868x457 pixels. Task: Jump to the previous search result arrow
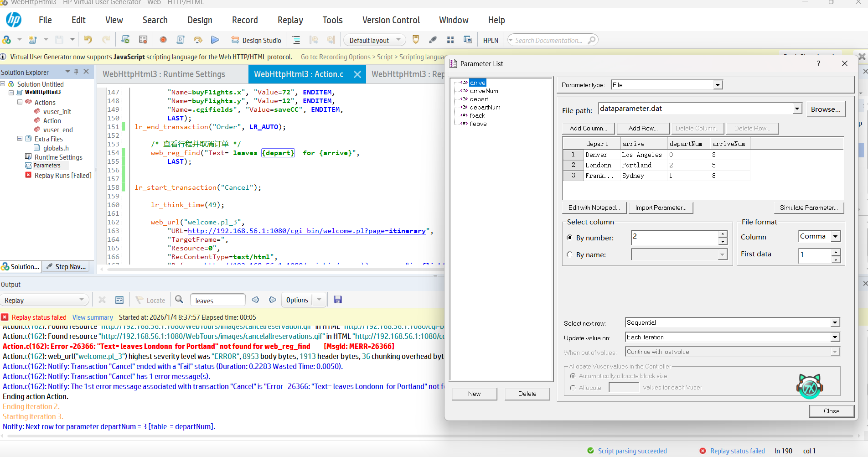(x=255, y=300)
